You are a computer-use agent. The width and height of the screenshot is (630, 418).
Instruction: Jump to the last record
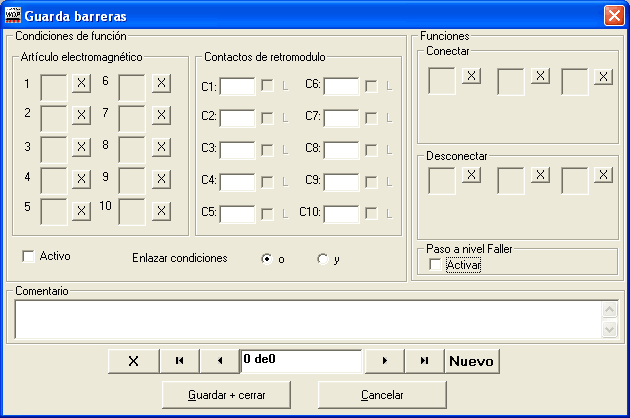(x=424, y=361)
